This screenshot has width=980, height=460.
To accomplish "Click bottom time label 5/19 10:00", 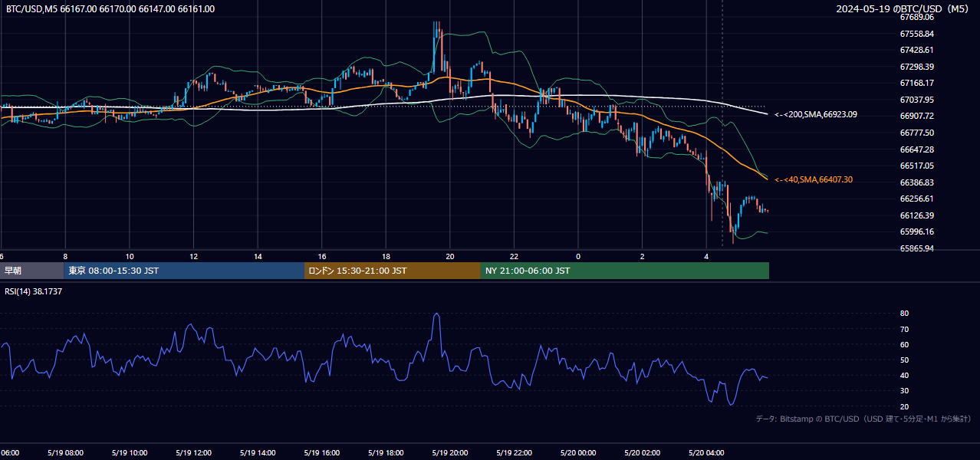I will tap(129, 452).
